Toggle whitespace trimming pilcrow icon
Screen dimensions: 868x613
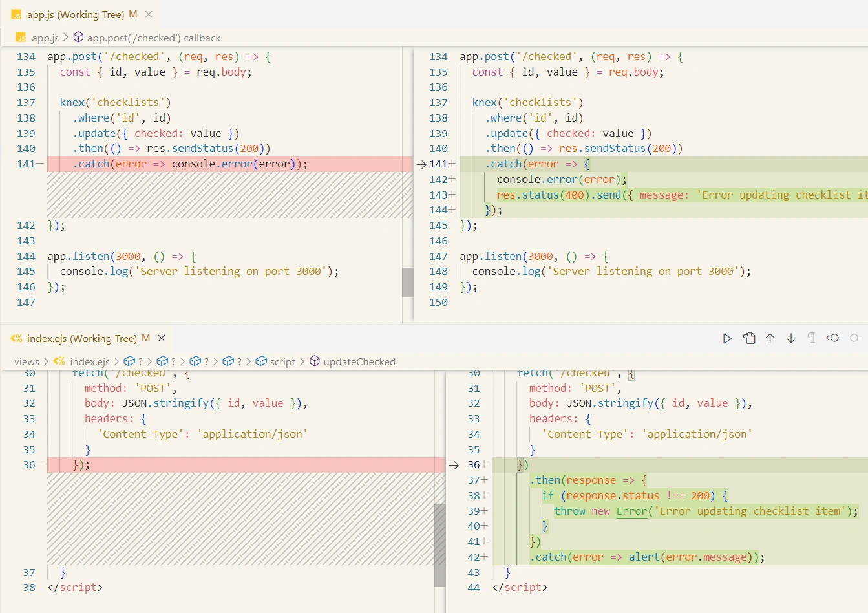tap(812, 338)
